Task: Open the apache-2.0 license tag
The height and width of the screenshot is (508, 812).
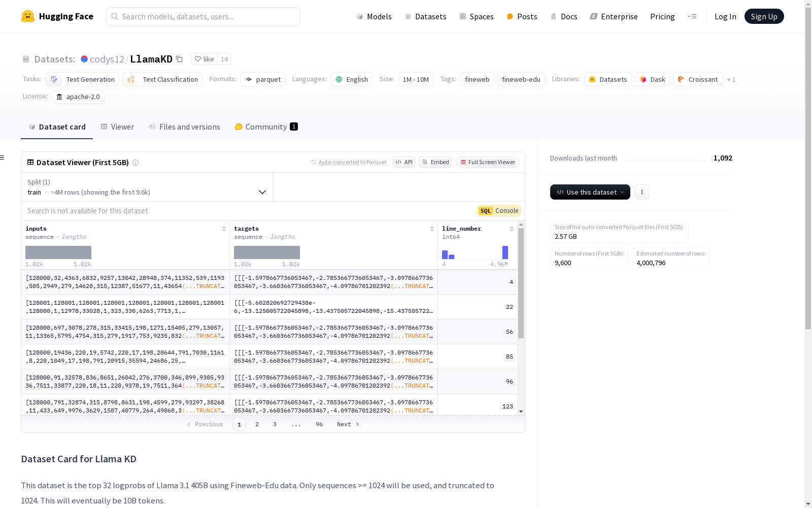Action: point(78,97)
